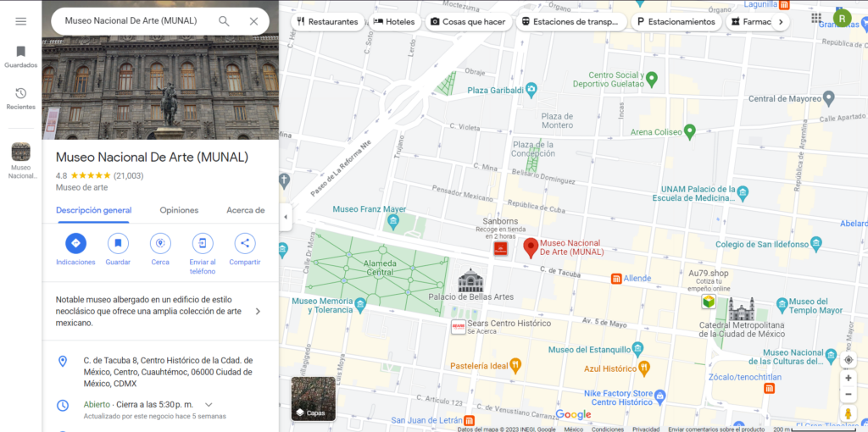The height and width of the screenshot is (432, 868).
Task: Click the address location pin icon
Action: (x=63, y=361)
